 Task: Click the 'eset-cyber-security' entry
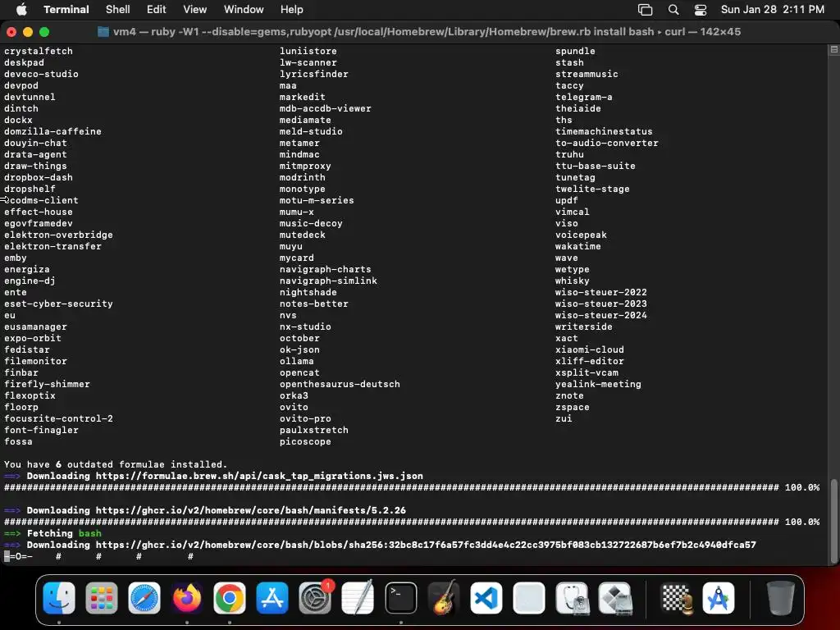tap(58, 304)
